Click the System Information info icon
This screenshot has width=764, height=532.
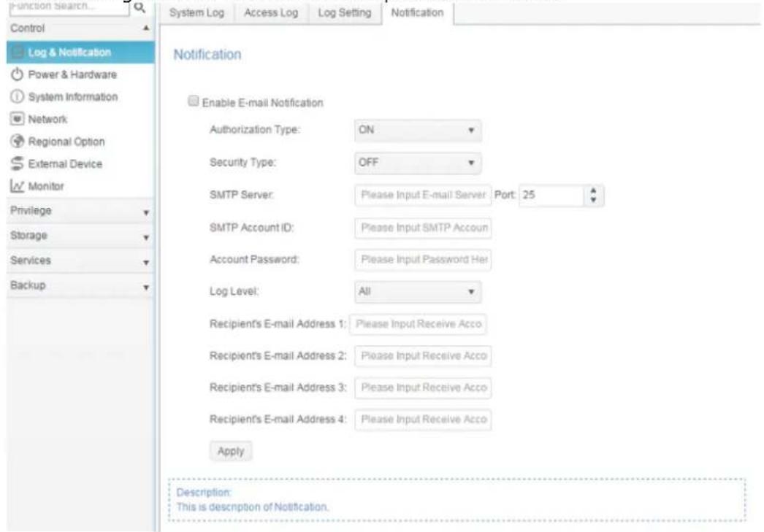(x=17, y=96)
